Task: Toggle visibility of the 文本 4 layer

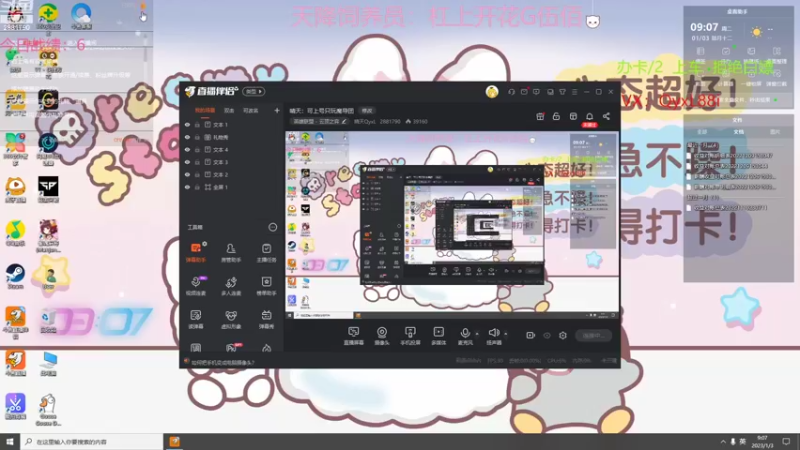Action: tap(187, 149)
